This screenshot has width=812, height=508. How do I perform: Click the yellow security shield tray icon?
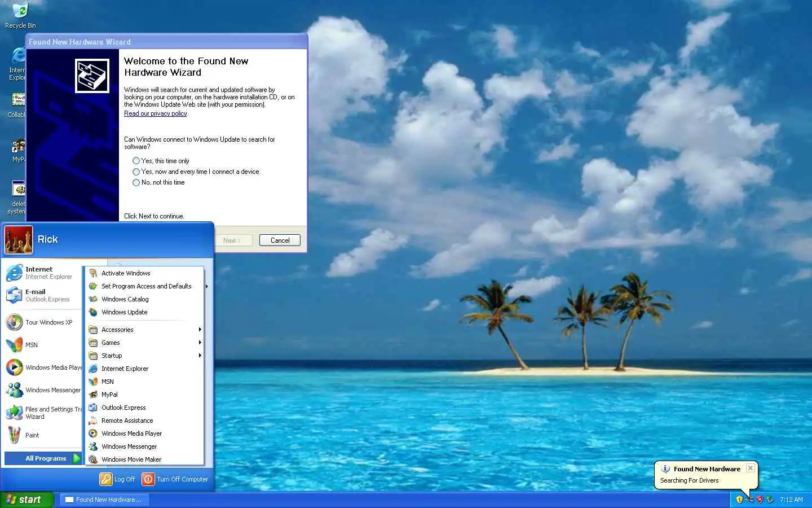pos(739,500)
